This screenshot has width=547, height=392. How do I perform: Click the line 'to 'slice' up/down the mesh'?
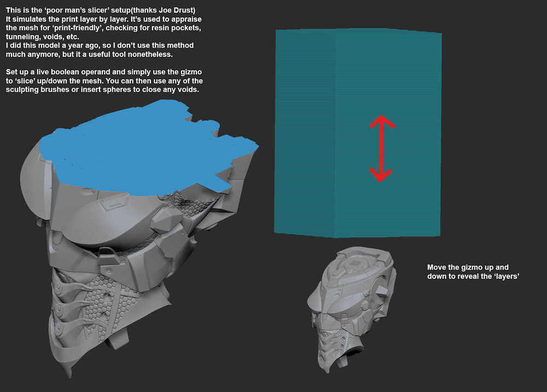point(104,80)
